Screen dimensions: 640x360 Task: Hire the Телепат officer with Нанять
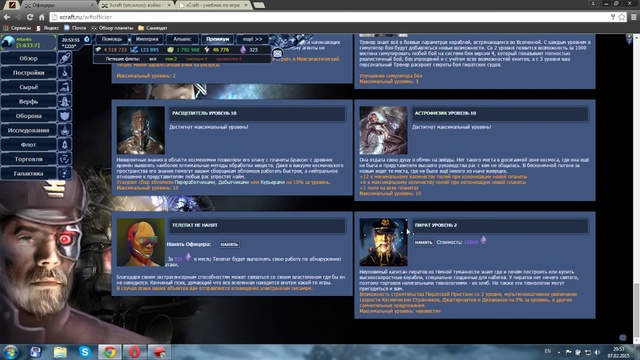(229, 244)
